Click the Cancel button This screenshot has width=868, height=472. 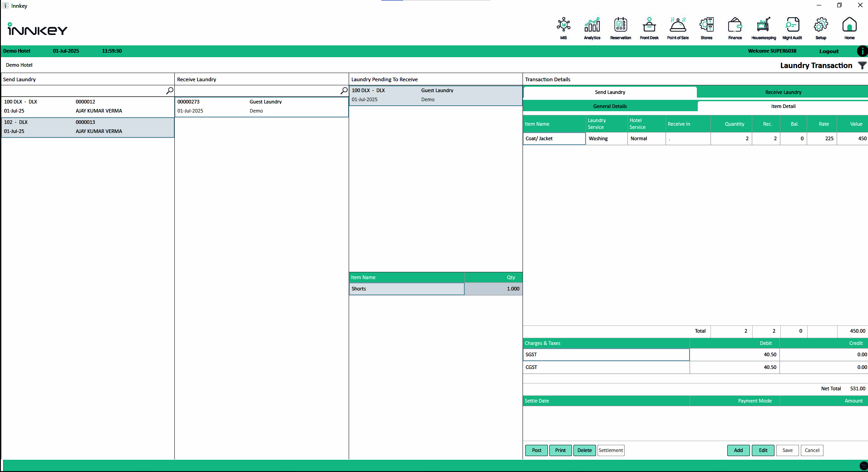point(812,450)
